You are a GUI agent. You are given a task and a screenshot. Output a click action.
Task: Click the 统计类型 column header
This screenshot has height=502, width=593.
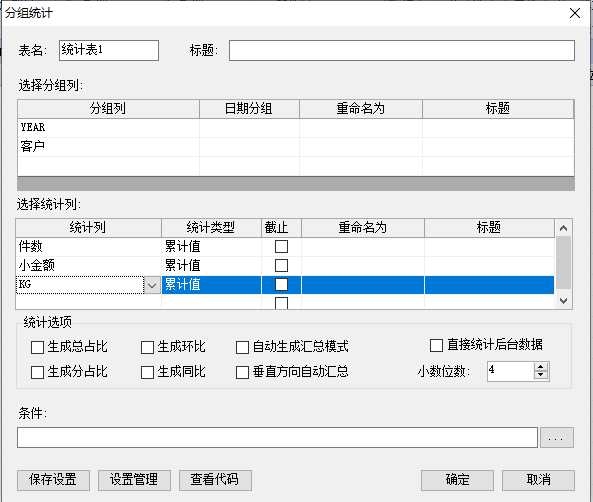pyautogui.click(x=211, y=228)
